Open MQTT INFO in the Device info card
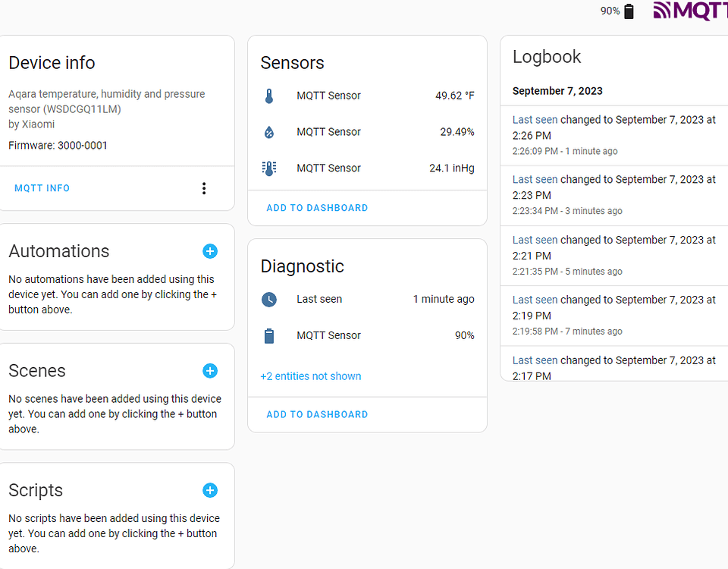Viewport: 728px width, 569px height. pos(42,187)
